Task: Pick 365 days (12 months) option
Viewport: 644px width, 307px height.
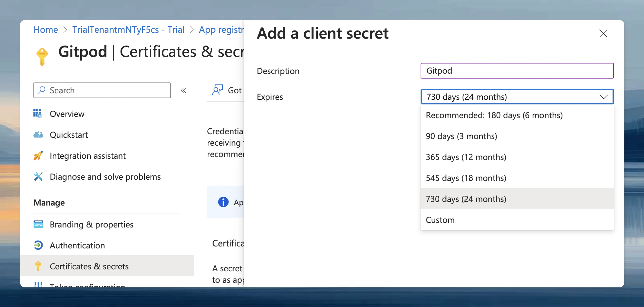Action: tap(517, 157)
